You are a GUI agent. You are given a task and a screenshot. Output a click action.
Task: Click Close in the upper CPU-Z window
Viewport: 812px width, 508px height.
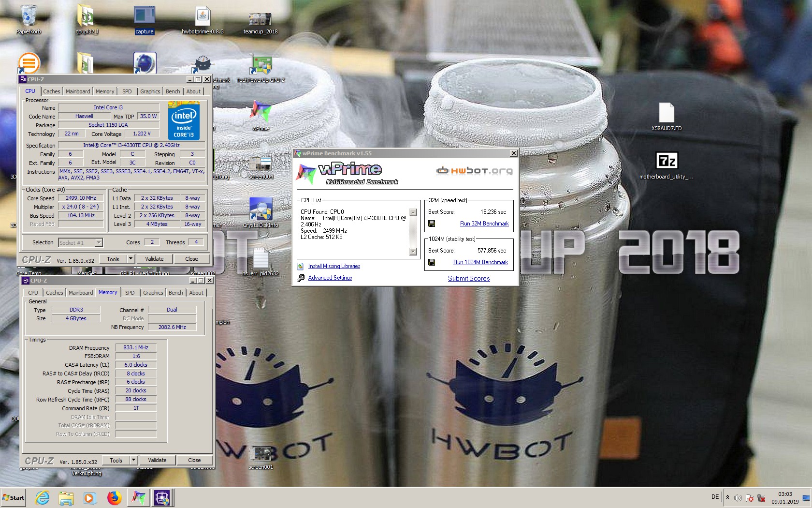(191, 259)
